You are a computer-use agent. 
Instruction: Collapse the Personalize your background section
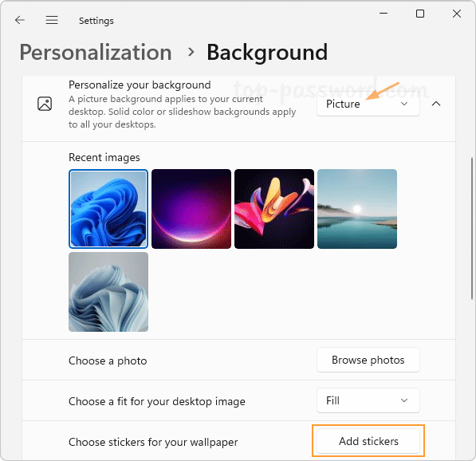436,104
